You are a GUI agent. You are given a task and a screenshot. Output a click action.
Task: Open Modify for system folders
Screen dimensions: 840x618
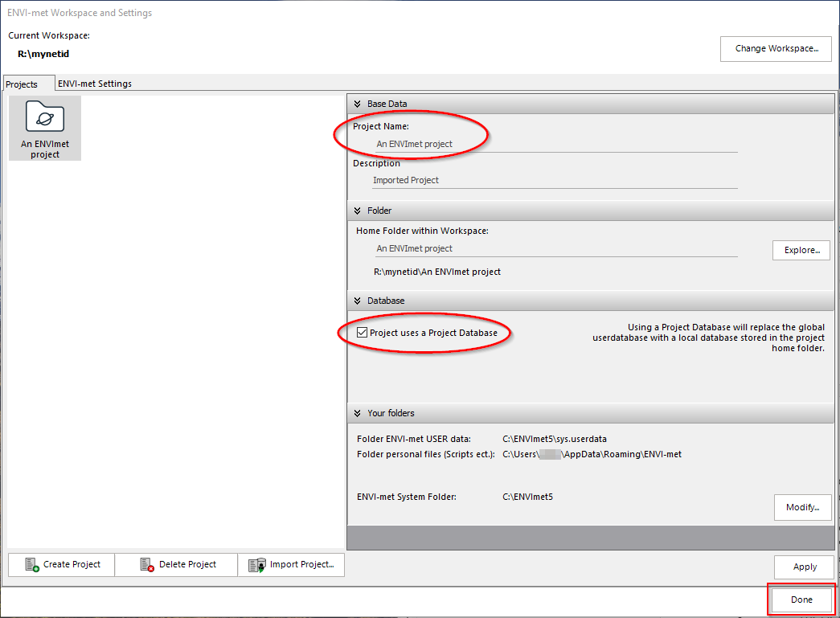click(802, 507)
